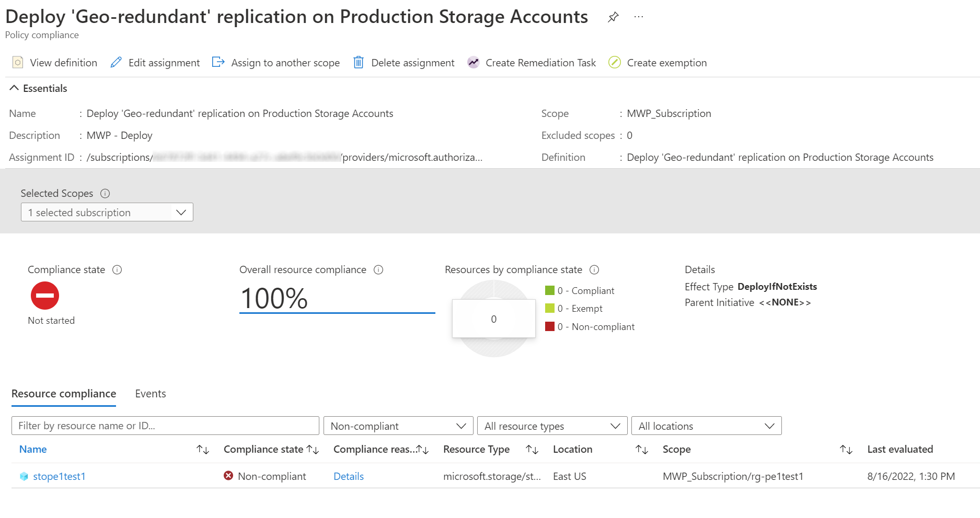Viewport: 980px width, 518px height.
Task: Click the yellow-green Exempt legend swatch
Action: pyautogui.click(x=550, y=308)
